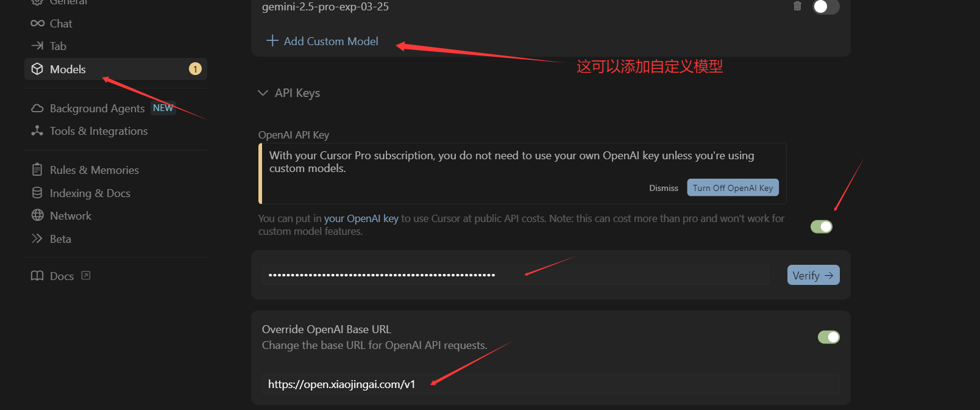Click the 'Override OpenAI Base URL' heading

coord(326,329)
